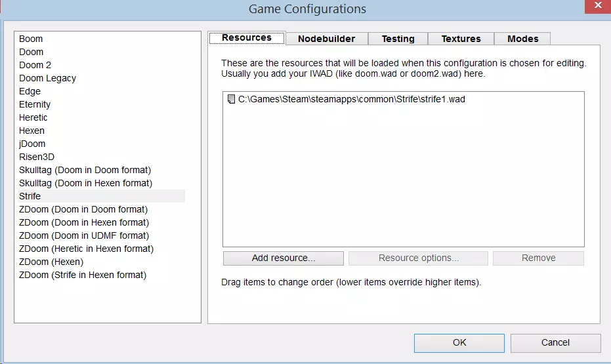The image size is (611, 364).
Task: Go to the Modes tab
Action: click(x=522, y=39)
